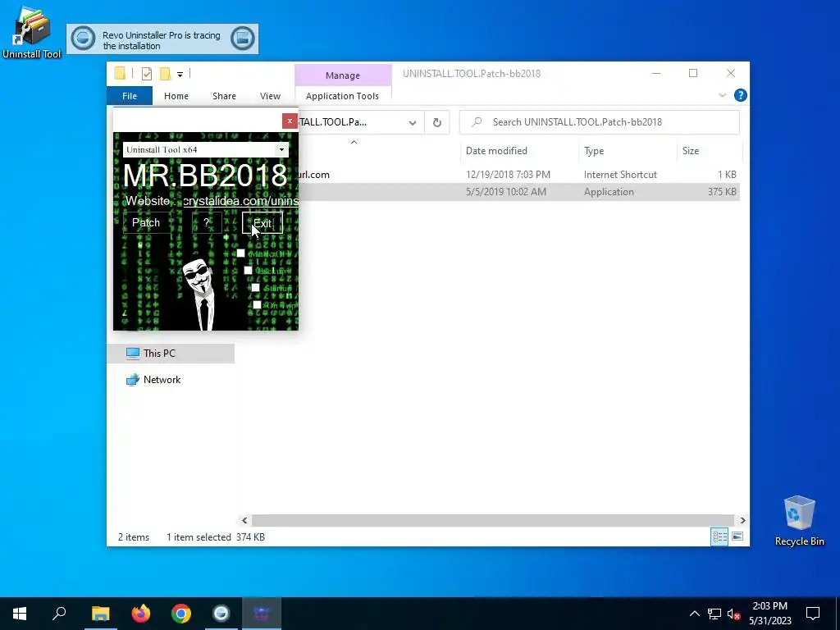
Task: Click the horizontal scrollbar thumb
Action: (492, 520)
